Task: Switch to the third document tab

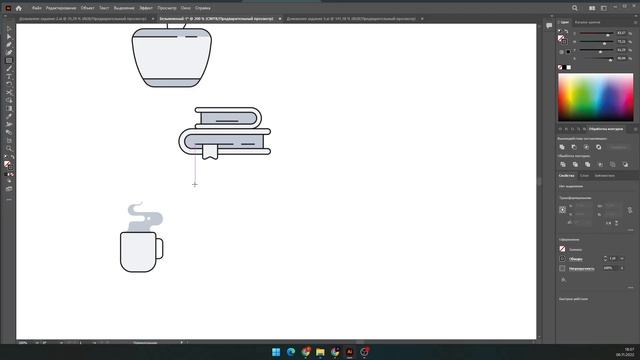Action: [x=351, y=19]
